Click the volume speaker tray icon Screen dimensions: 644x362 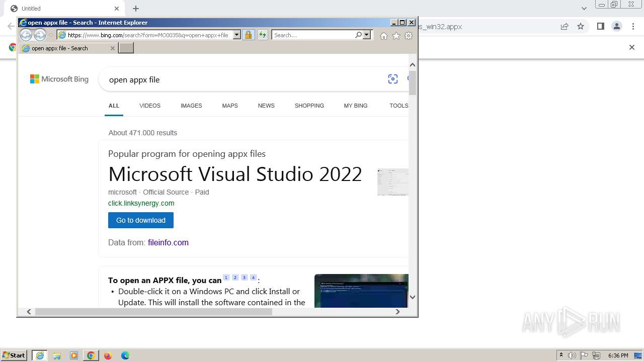(572, 355)
